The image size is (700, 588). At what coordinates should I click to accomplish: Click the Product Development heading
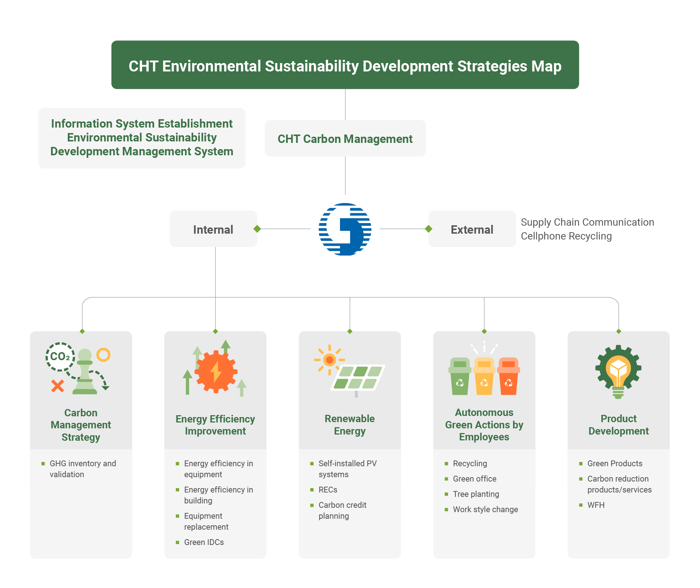click(619, 425)
